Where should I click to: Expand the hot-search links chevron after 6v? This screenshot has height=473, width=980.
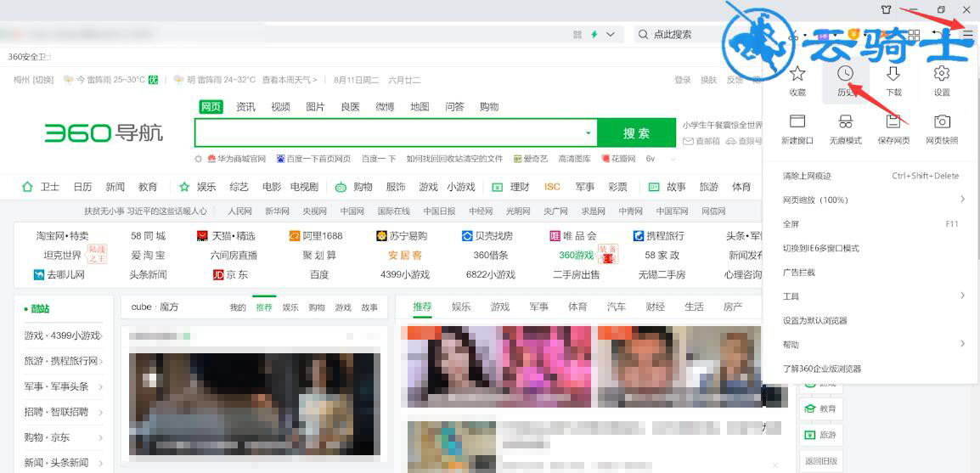click(x=672, y=159)
